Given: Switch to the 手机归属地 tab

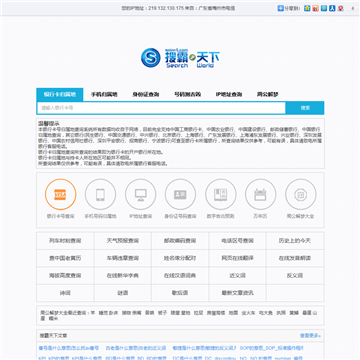Looking at the screenshot, I should [x=104, y=94].
